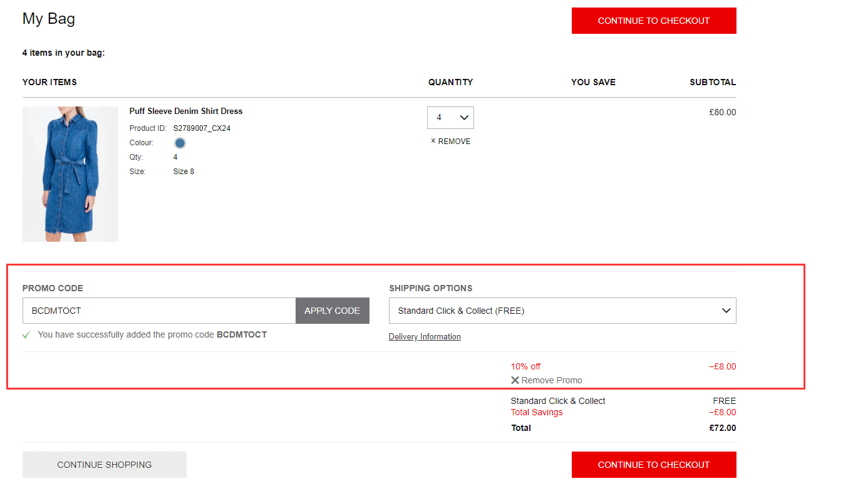Apply the promo code with Apply Code
This screenshot has width=868, height=481.
click(333, 311)
